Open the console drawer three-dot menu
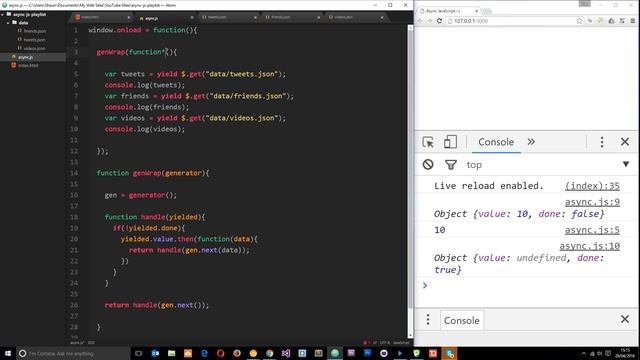This screenshot has height=360, width=640. 428,319
